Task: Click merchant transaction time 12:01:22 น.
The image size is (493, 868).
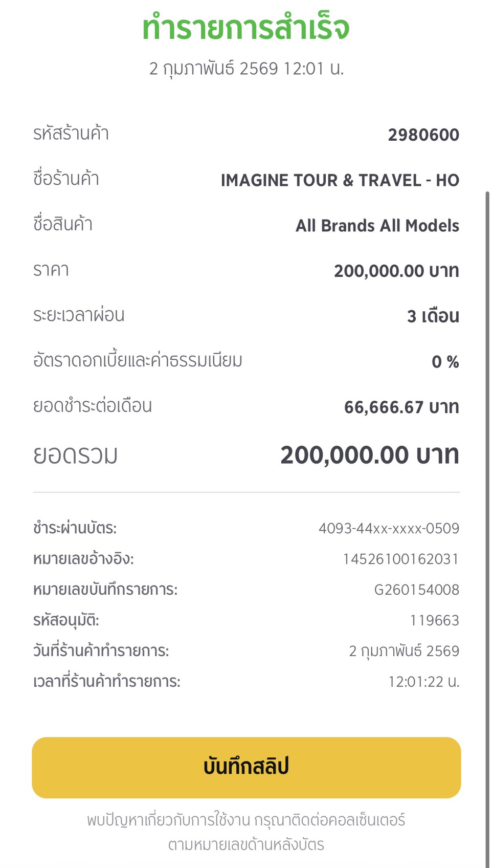Action: pyautogui.click(x=423, y=682)
